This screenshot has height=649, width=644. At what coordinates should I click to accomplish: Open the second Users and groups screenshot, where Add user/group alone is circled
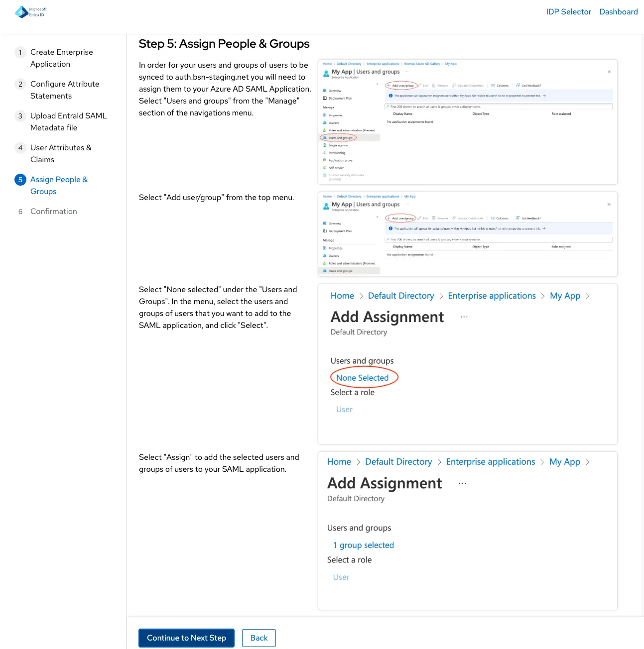click(467, 234)
